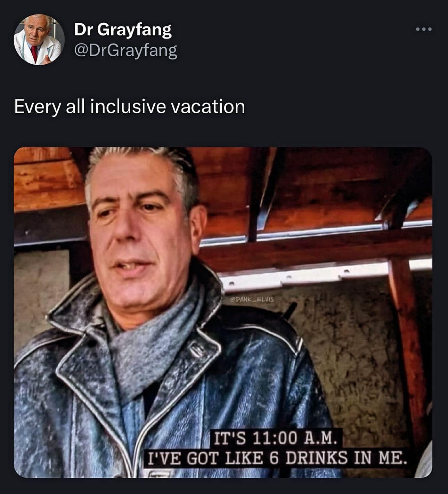Open Dr Grayfang's profile avatar
The width and height of the screenshot is (448, 494).
(39, 40)
